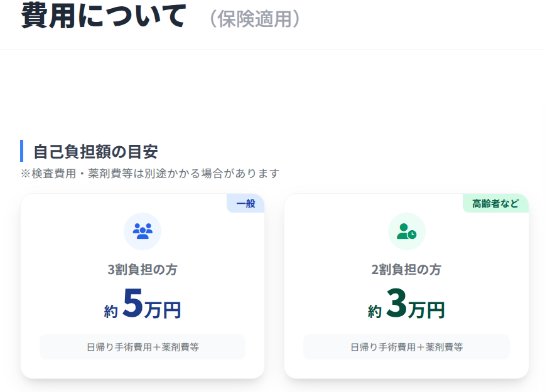Click the large green 3 digit
The width and height of the screenshot is (545, 392).
tap(396, 304)
